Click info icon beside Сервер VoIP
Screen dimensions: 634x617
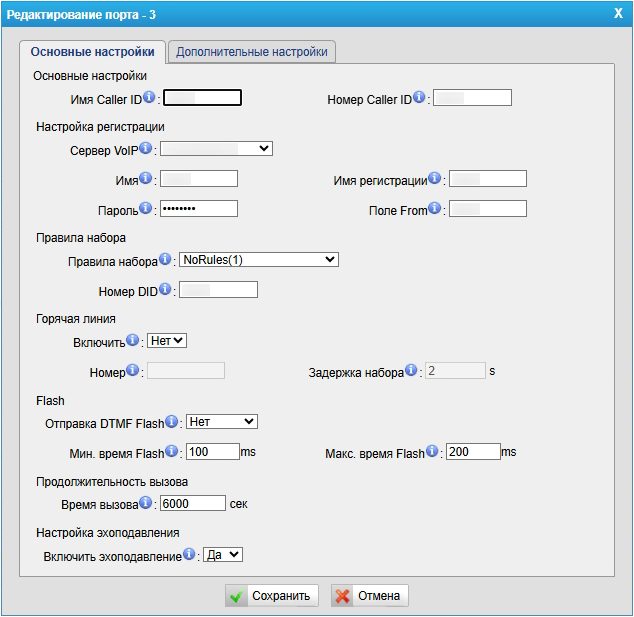[x=146, y=148]
